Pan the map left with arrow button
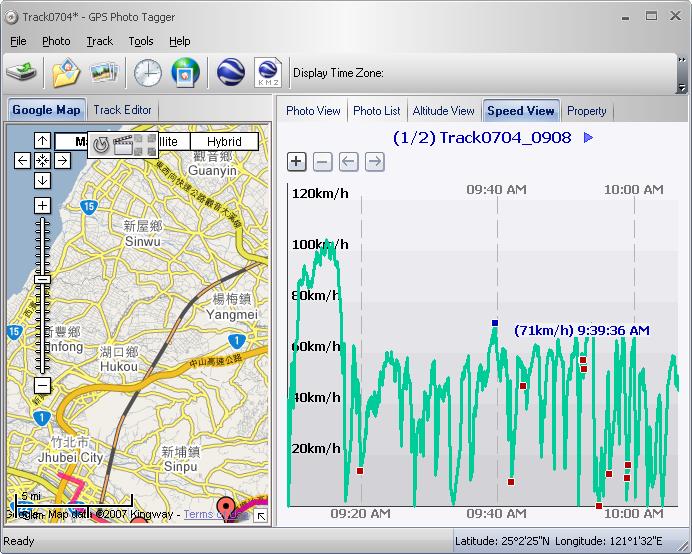Viewport: 692px width, 554px height. coord(23,161)
